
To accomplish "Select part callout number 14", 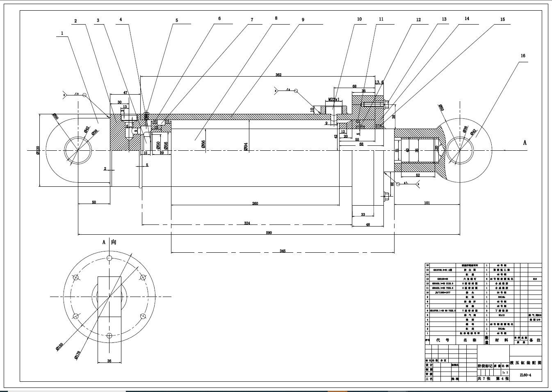I will coord(467,18).
